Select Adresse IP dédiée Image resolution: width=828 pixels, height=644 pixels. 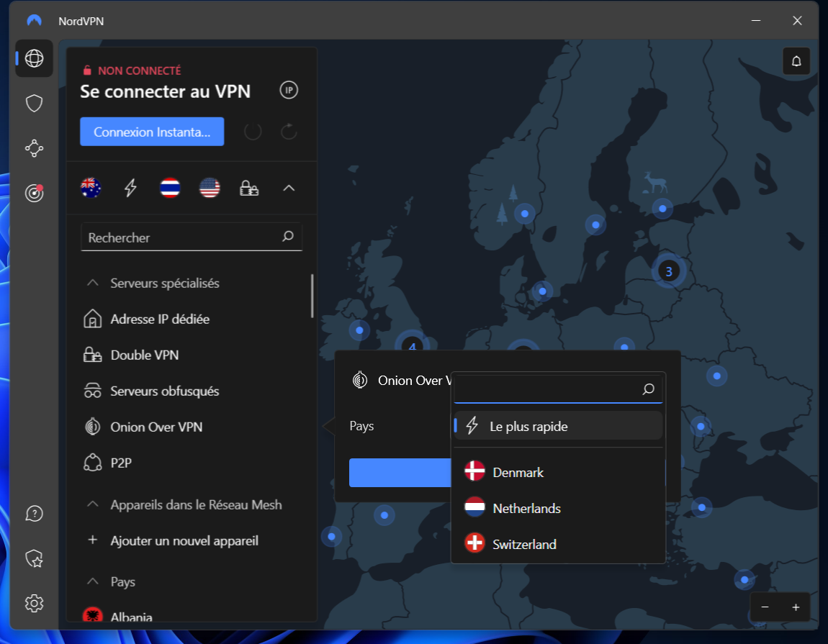pos(160,319)
